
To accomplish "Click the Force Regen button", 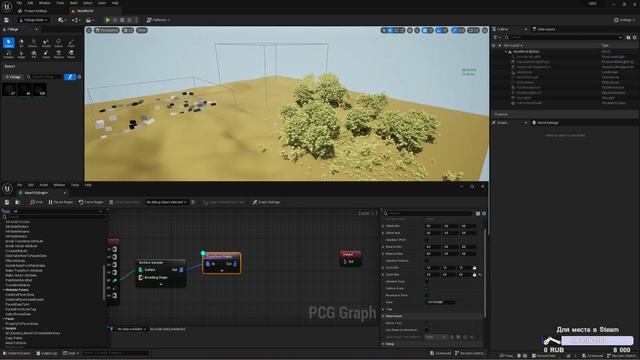I will click(x=91, y=202).
